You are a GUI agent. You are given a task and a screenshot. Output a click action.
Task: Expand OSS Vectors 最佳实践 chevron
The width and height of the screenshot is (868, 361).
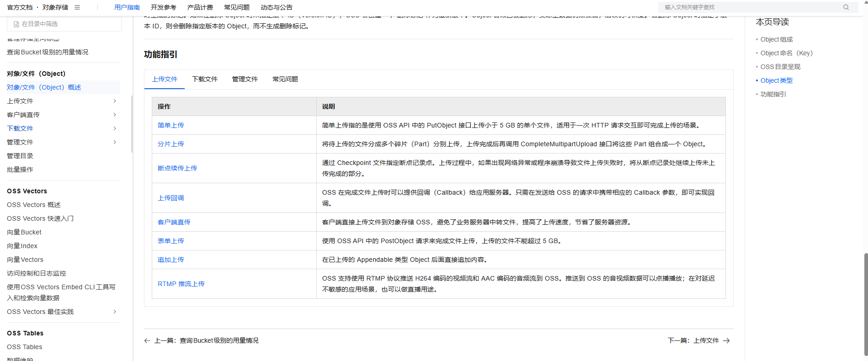click(x=115, y=312)
